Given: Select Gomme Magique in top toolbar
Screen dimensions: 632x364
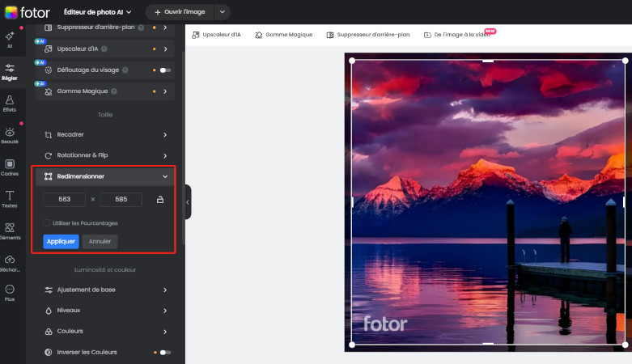Looking at the screenshot, I should (284, 35).
